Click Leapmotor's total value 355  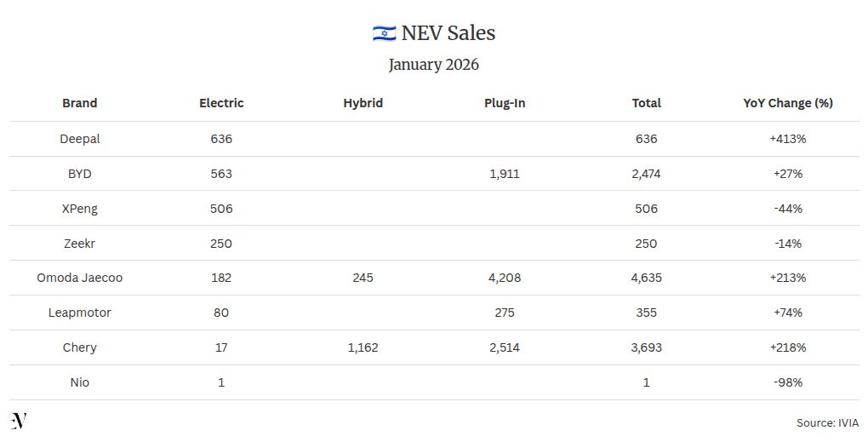click(647, 313)
